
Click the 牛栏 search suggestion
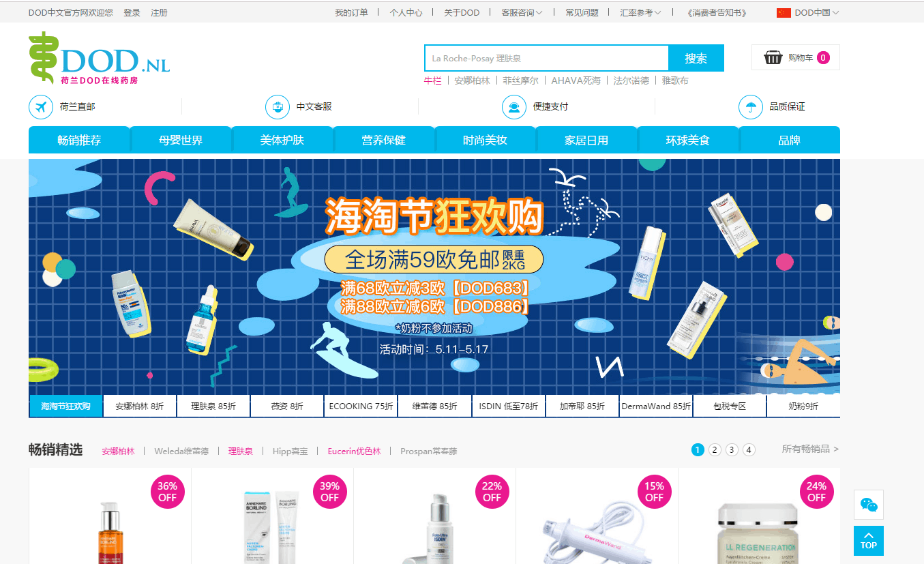click(x=432, y=80)
